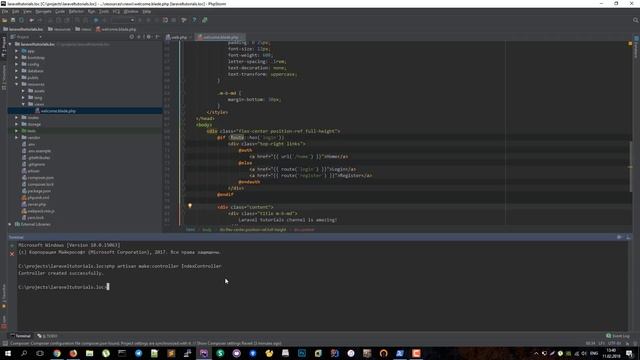Click the scroll from source target icon
The width and height of the screenshot is (640, 360).
(x=131, y=37)
